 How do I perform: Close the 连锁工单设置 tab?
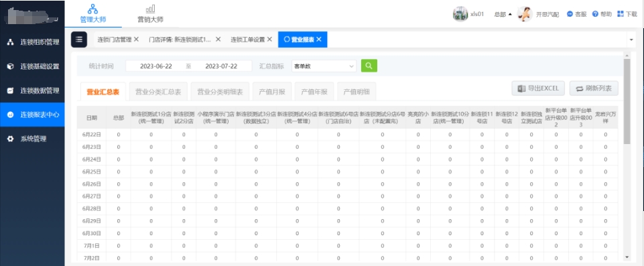(x=269, y=40)
